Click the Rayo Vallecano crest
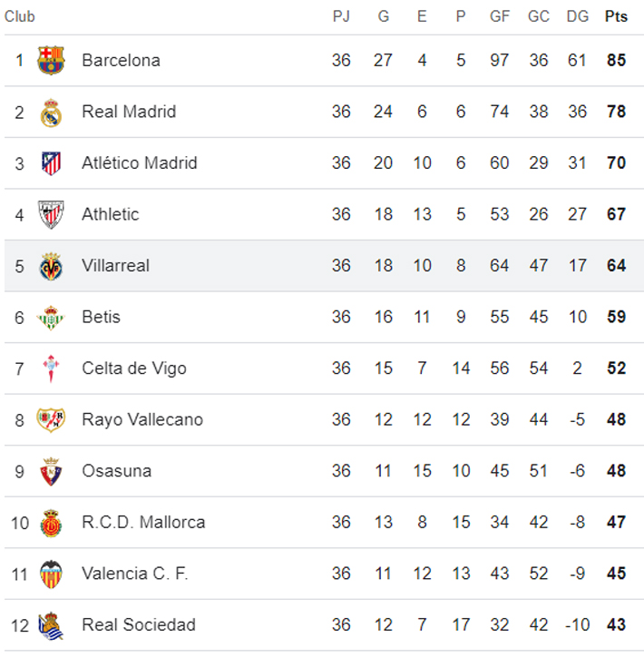This screenshot has width=644, height=658. click(51, 420)
